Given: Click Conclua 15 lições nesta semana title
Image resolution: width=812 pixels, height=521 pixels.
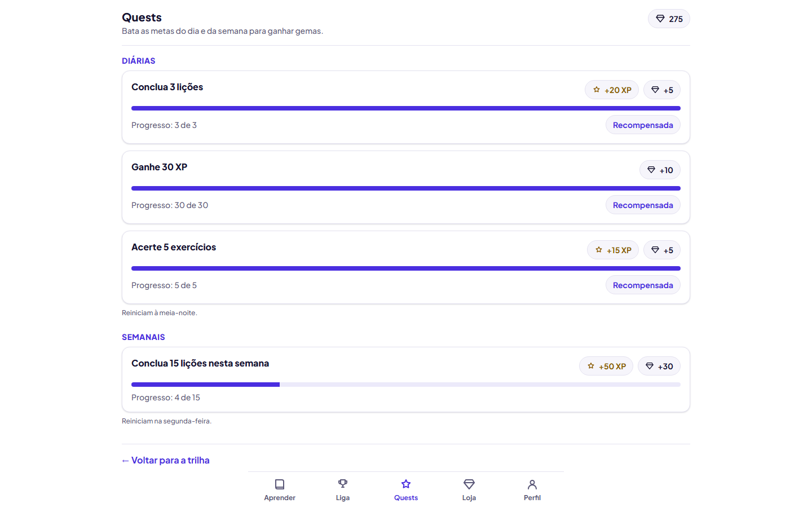Looking at the screenshot, I should tap(200, 363).
